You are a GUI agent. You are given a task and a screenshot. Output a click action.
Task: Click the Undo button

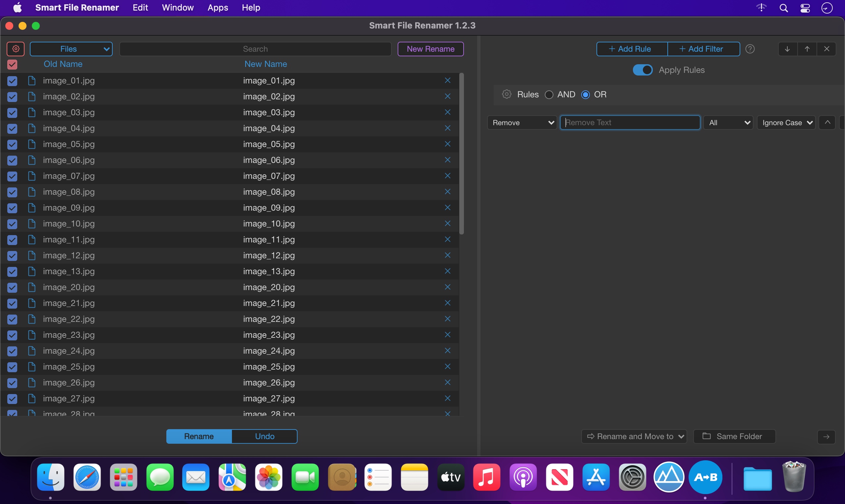[x=265, y=436]
